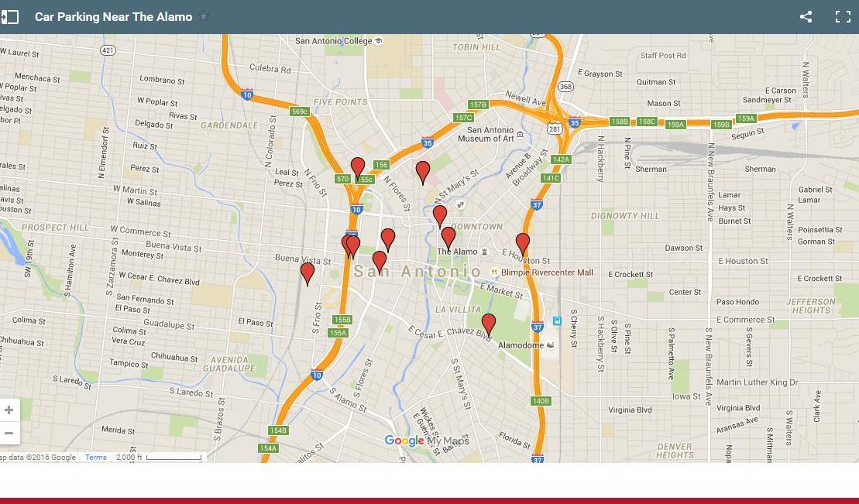Click the exit 142A sign
This screenshot has height=504, width=859.
[x=561, y=159]
